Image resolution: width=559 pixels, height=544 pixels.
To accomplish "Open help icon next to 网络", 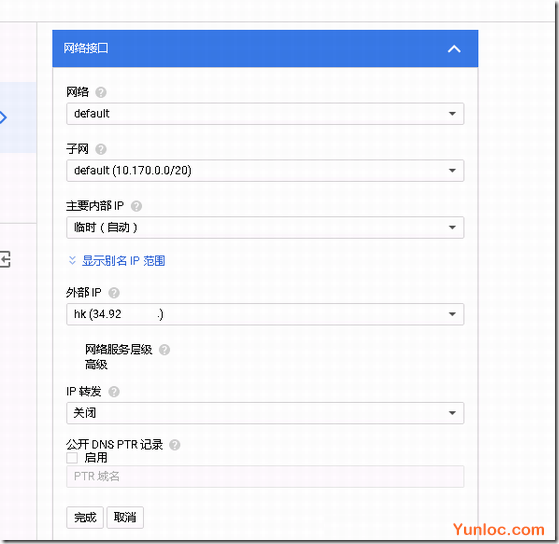I will coord(101,92).
